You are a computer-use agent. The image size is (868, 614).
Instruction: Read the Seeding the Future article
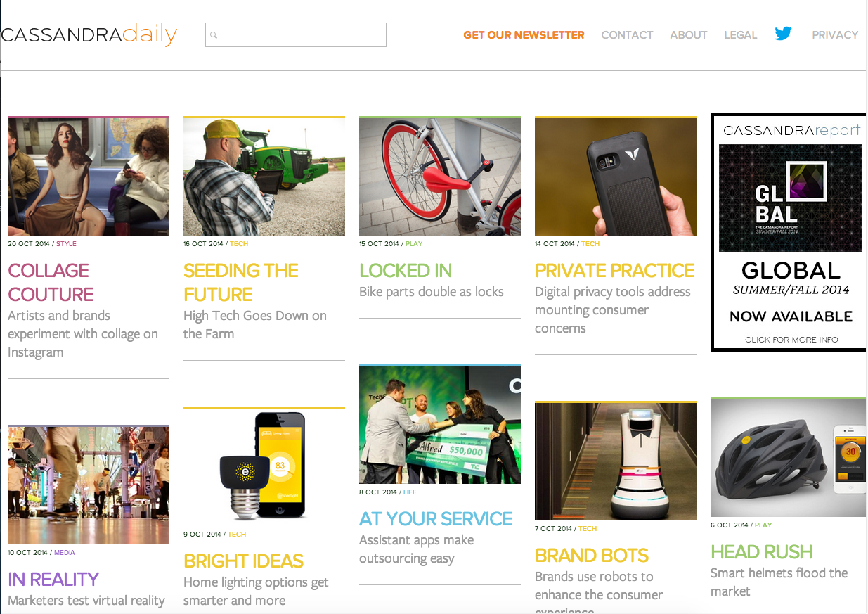(240, 282)
